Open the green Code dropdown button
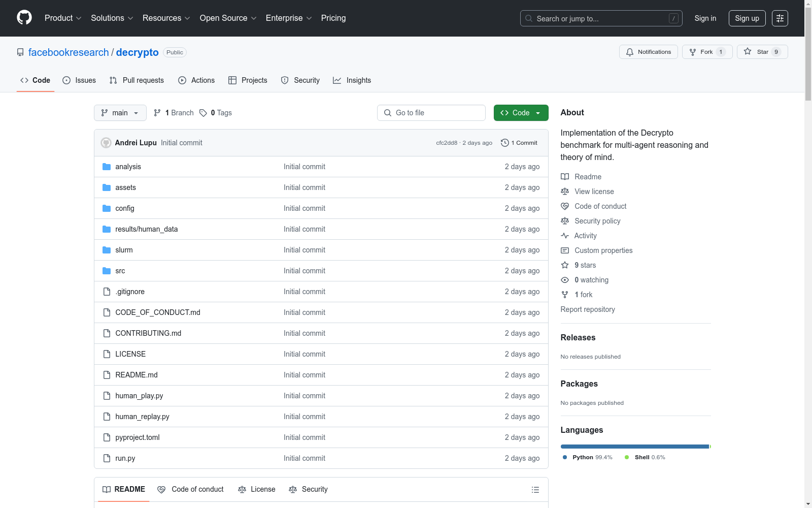Screen dimensions: 812x508 coord(521,113)
